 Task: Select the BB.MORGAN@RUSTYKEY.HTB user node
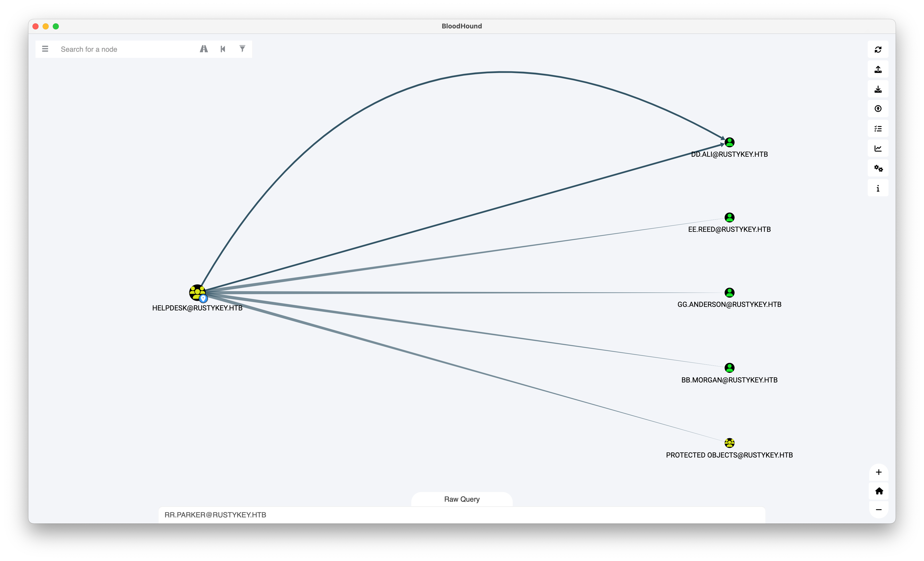(x=729, y=368)
